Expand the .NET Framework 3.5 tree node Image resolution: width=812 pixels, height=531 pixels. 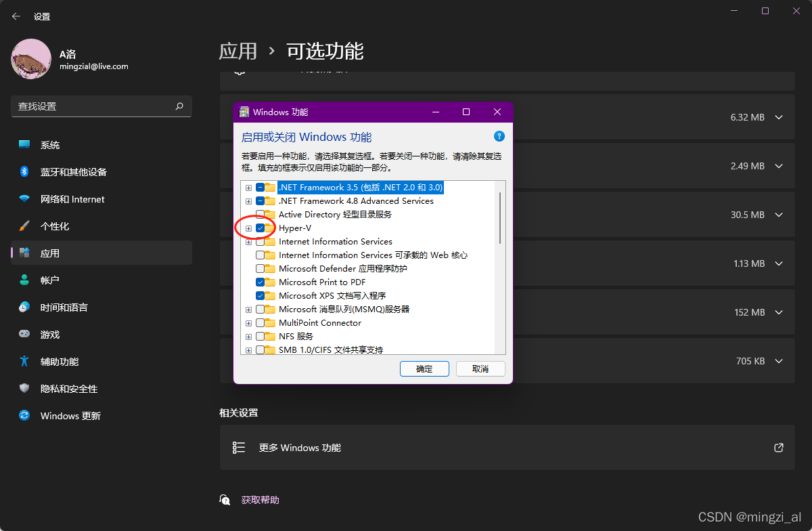pyautogui.click(x=248, y=187)
